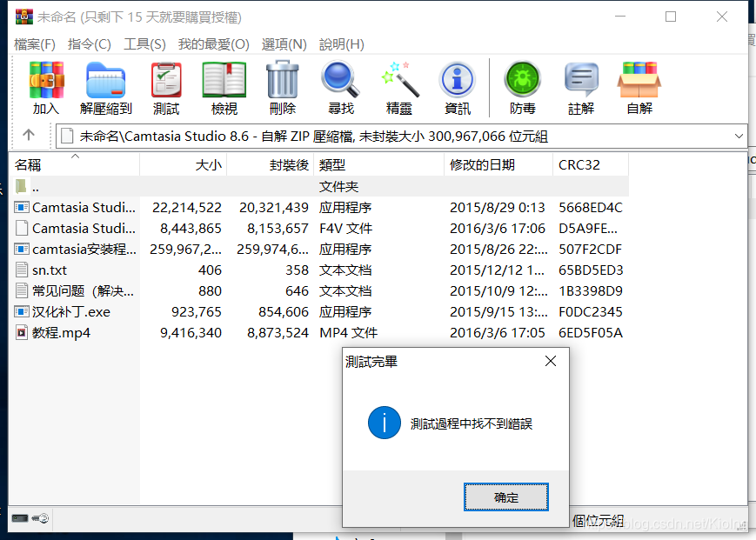Click the up-arrow navigation icon
Viewport: 756px width, 540px height.
[29, 136]
